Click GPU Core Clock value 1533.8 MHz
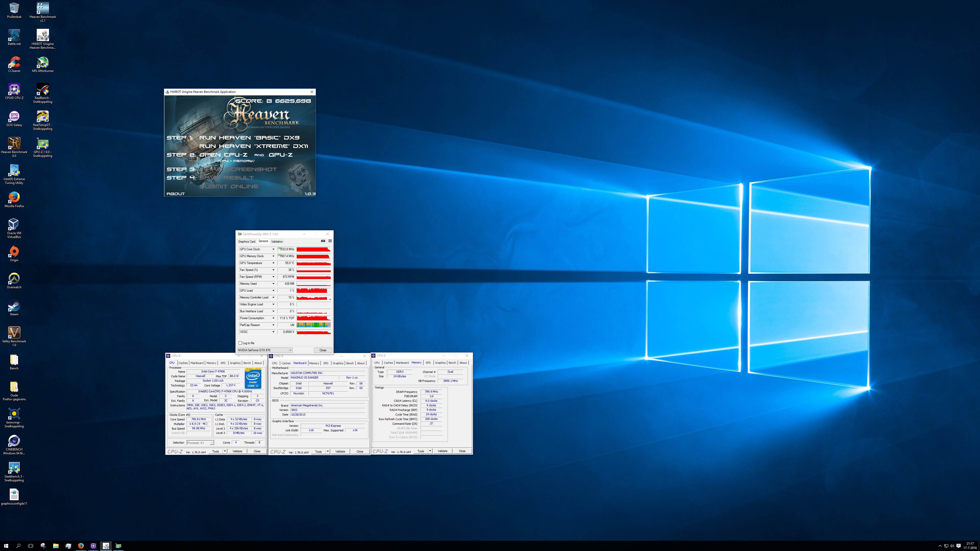The width and height of the screenshot is (980, 551). click(286, 249)
